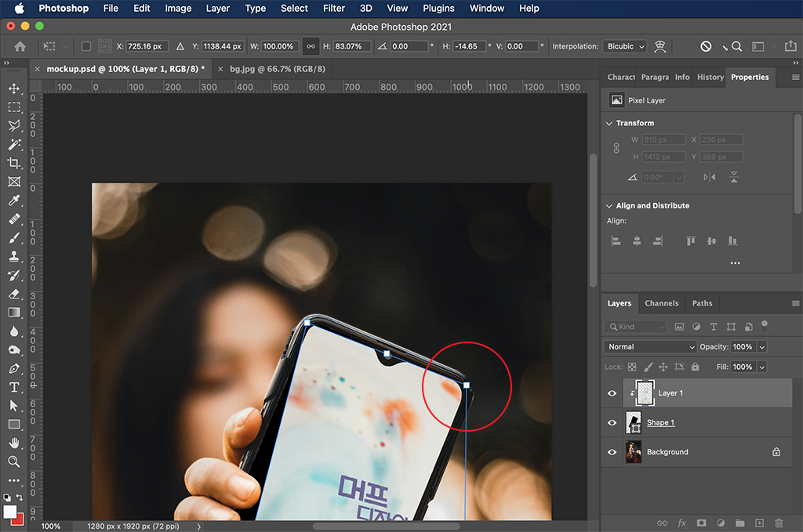Viewport: 803px width, 532px height.
Task: Select the Brush tool
Action: pos(14,238)
